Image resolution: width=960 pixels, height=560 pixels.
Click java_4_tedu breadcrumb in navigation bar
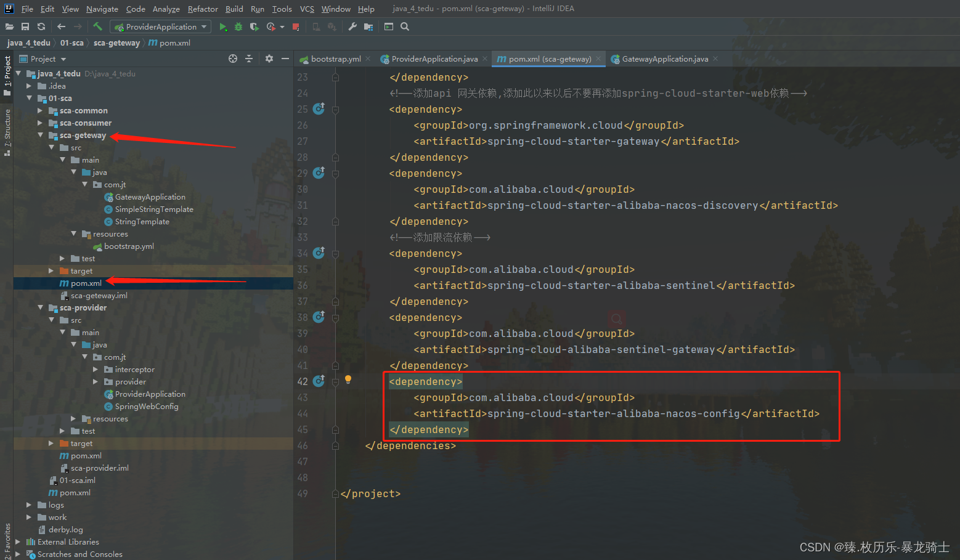click(28, 43)
